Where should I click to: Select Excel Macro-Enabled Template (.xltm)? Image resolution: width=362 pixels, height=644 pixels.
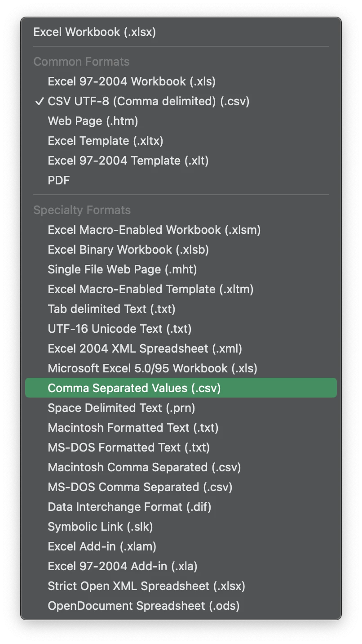tap(181, 289)
